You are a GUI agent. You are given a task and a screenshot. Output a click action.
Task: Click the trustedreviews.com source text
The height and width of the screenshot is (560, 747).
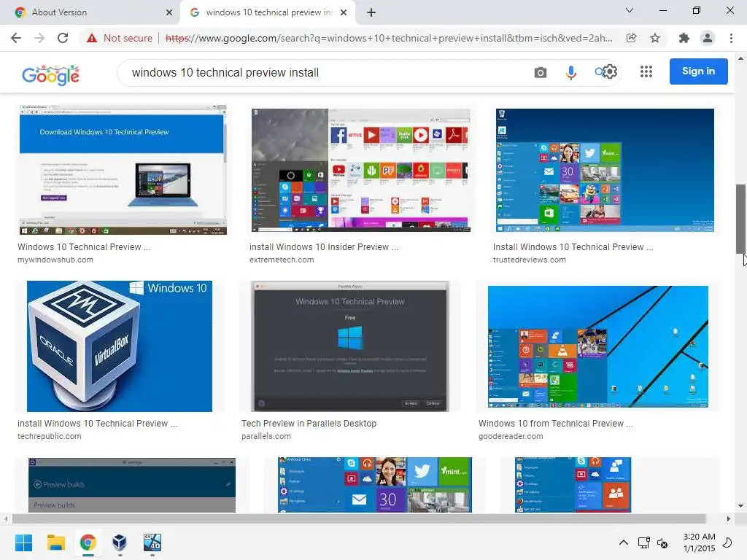(530, 260)
